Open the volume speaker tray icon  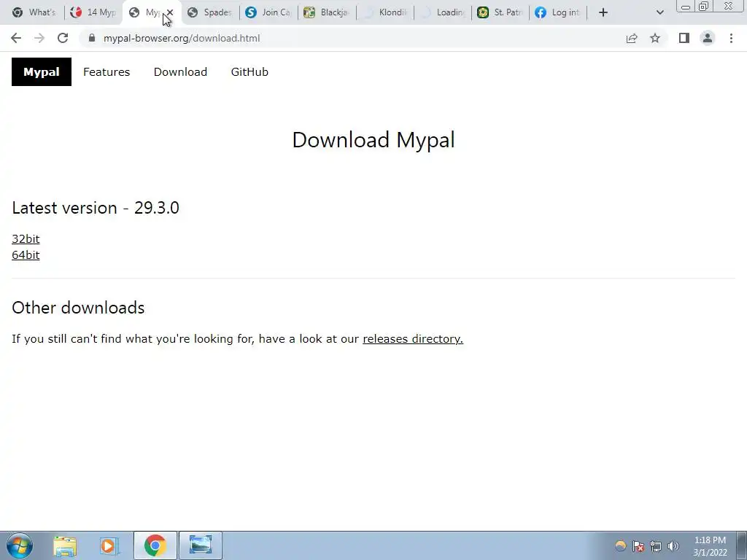673,546
